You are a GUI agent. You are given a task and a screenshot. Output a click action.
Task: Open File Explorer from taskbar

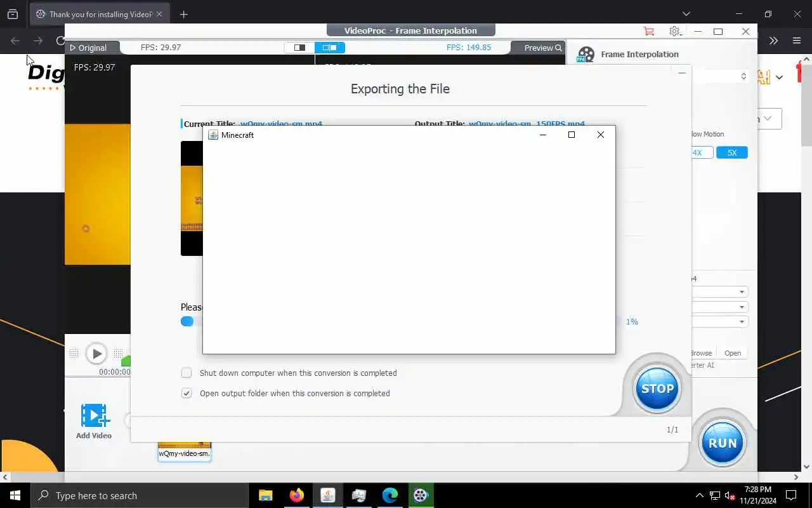point(265,495)
